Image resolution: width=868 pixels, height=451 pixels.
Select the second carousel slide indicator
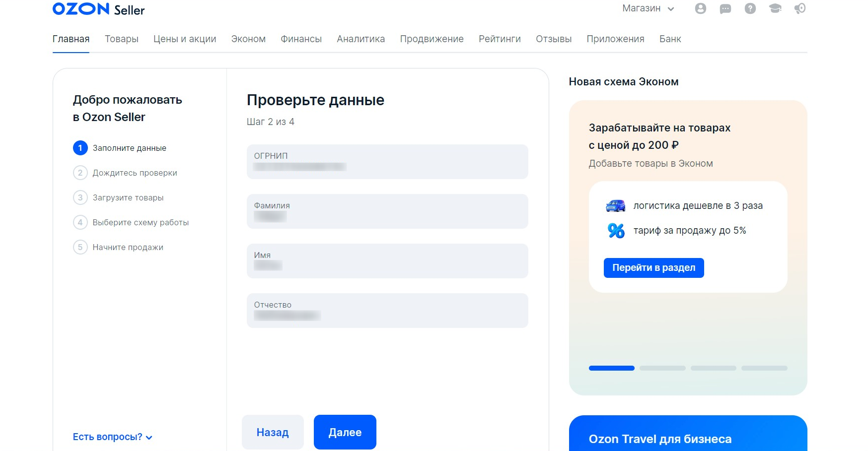(x=662, y=368)
